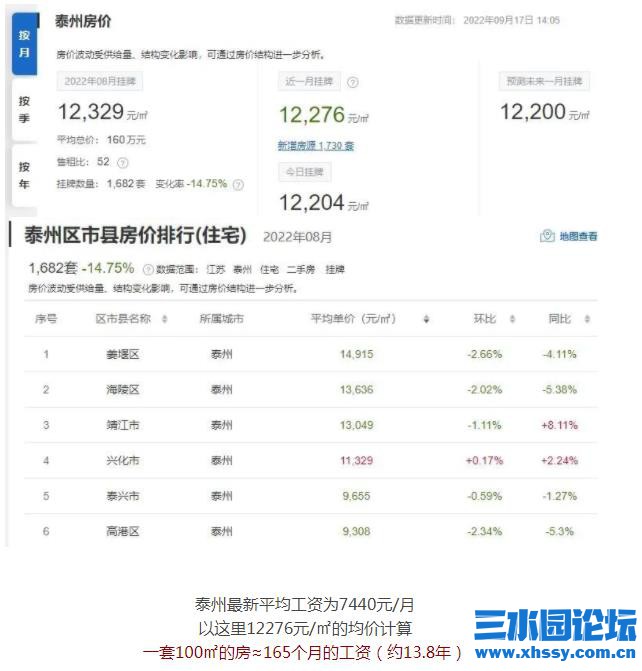
Task: Switch to the 按年 (by year) tab
Action: 24,175
